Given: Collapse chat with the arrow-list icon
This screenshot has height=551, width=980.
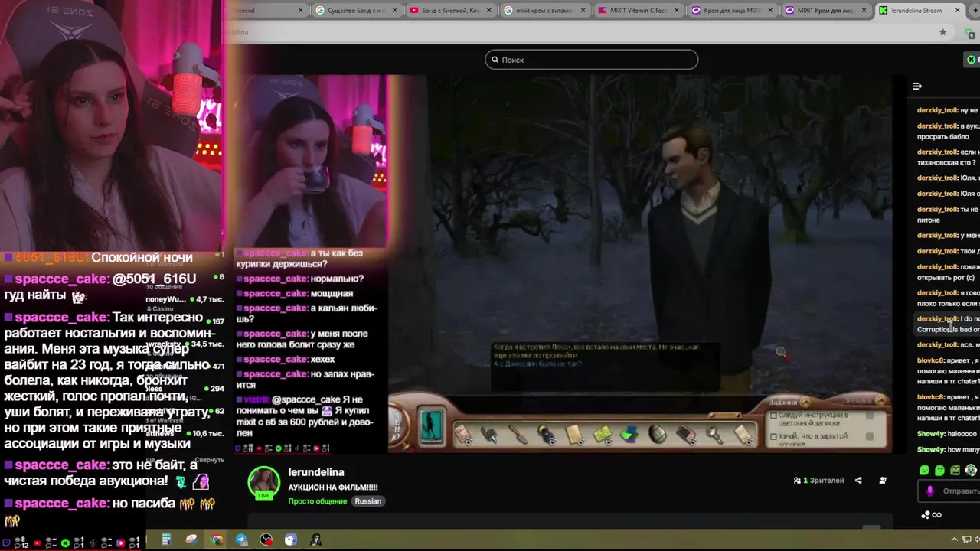Looking at the screenshot, I should tap(917, 86).
